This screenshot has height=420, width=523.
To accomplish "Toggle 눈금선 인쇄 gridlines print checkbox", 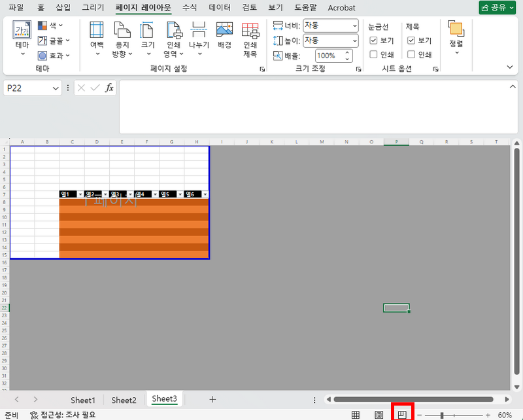I will (x=373, y=54).
